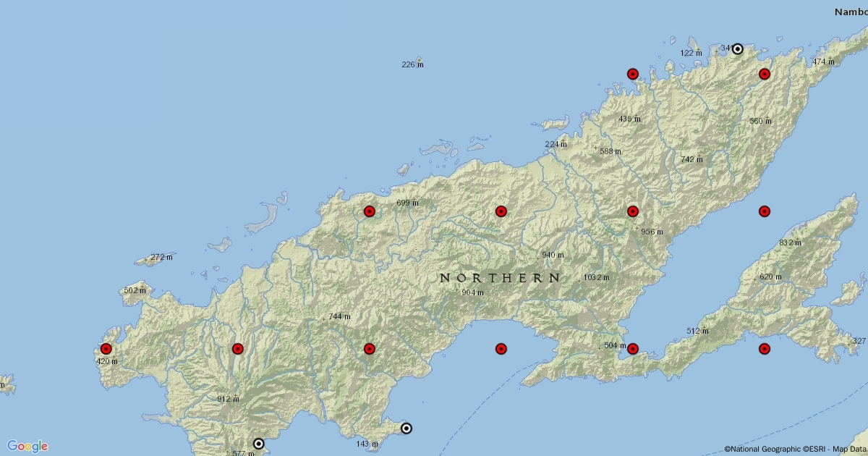This screenshot has width=868, height=456.
Task: Select the red sea marker northwest of 832 m
Action: pos(765,211)
